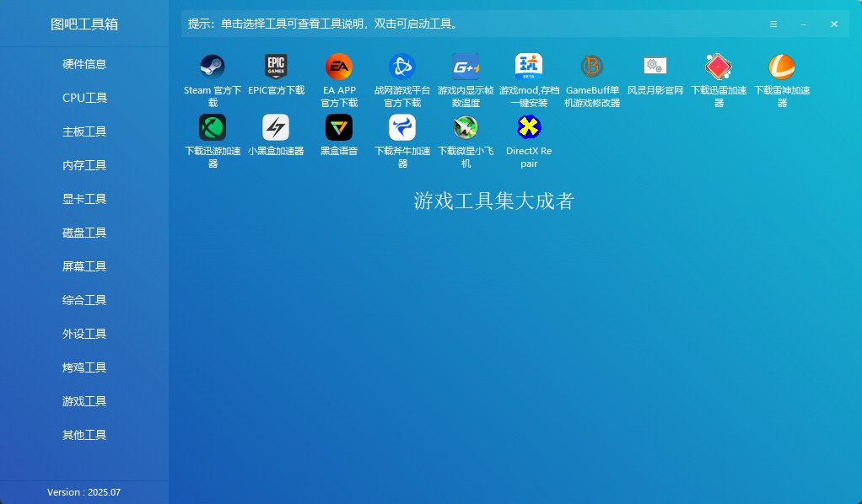Open the 综合工具 category
862x504 pixels.
coord(84,300)
